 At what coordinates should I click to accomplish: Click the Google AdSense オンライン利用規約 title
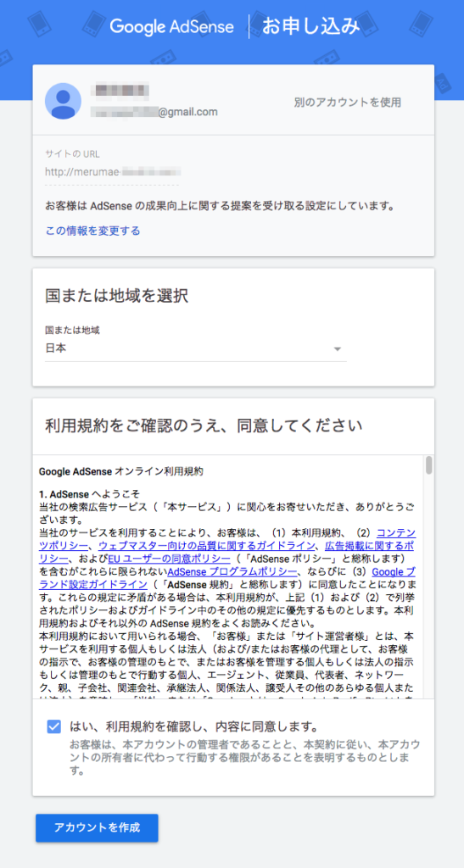[121, 472]
